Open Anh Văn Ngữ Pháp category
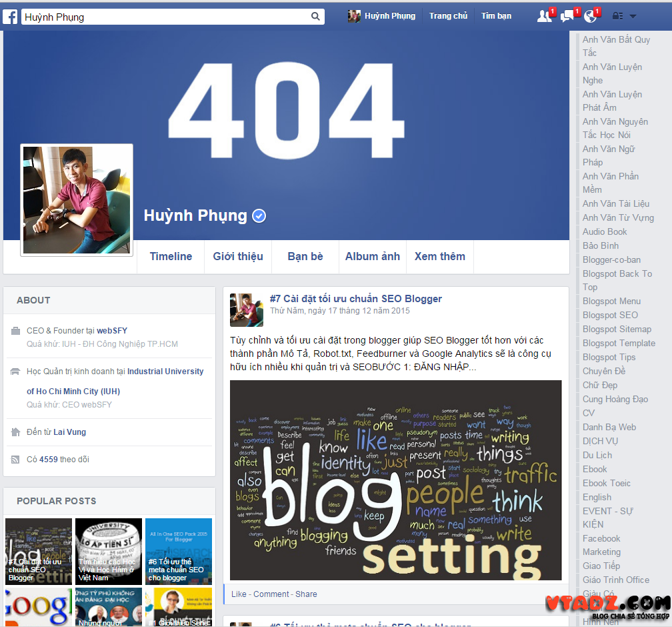This screenshot has width=672, height=627. click(609, 155)
